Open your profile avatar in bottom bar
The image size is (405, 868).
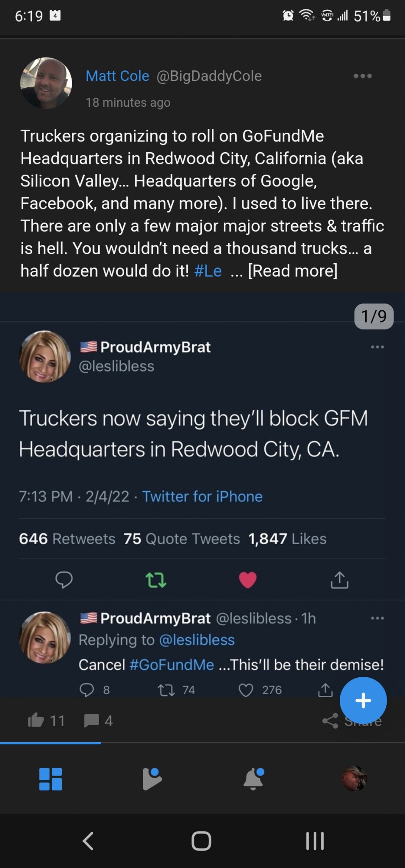[354, 779]
